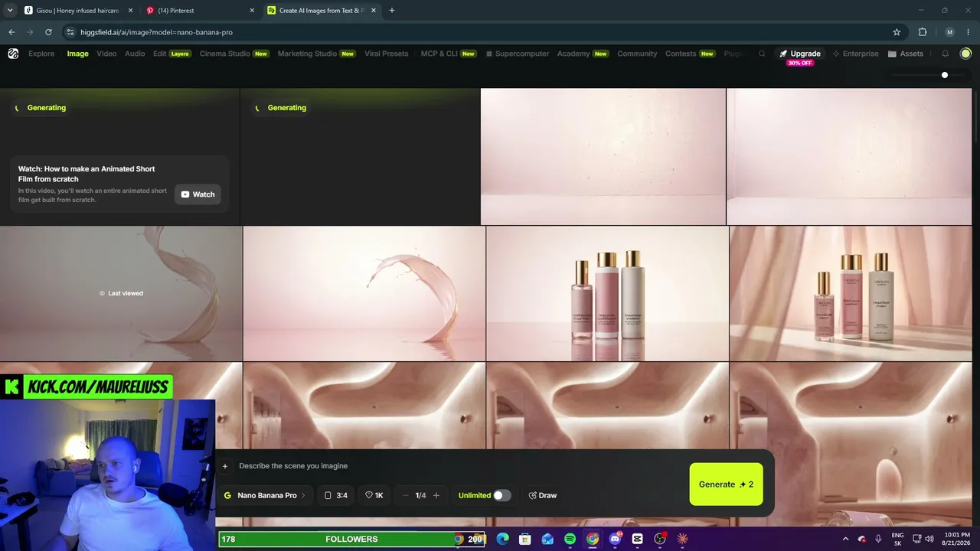Open the Chrome extensions puzzle icon

[x=923, y=32]
